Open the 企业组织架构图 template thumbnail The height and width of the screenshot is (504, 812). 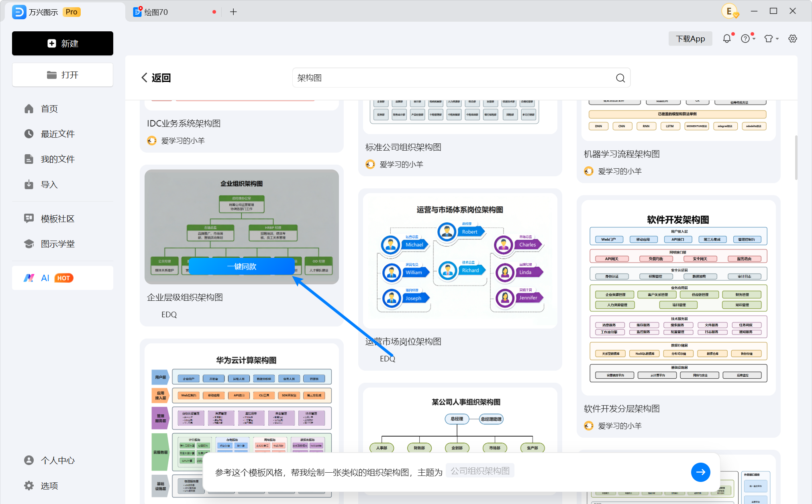(242, 227)
